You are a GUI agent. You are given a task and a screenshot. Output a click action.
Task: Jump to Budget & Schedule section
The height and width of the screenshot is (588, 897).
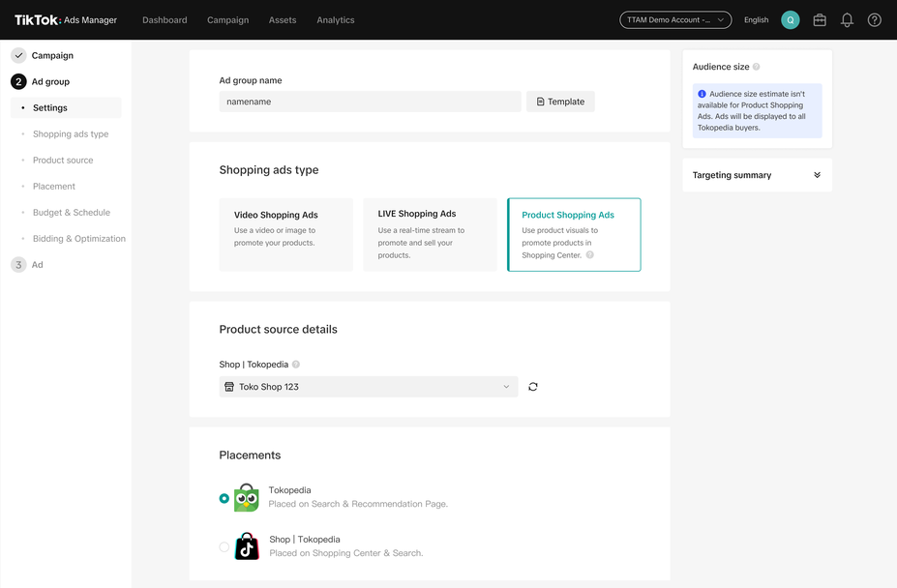(x=72, y=213)
